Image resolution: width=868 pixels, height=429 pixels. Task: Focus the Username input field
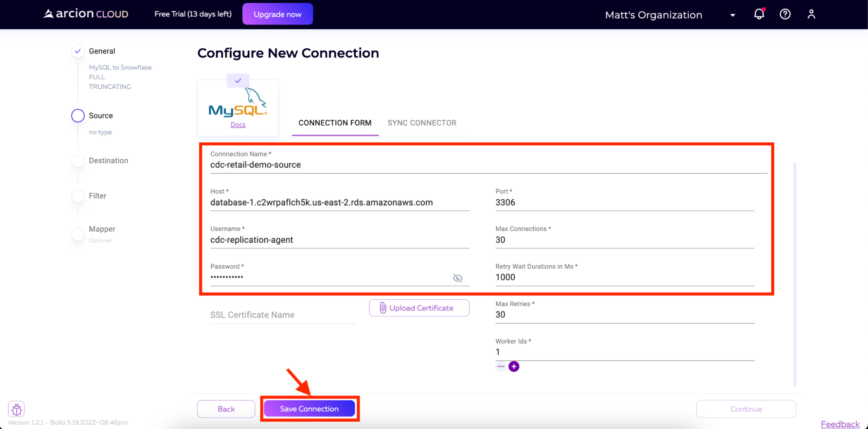[x=340, y=240]
